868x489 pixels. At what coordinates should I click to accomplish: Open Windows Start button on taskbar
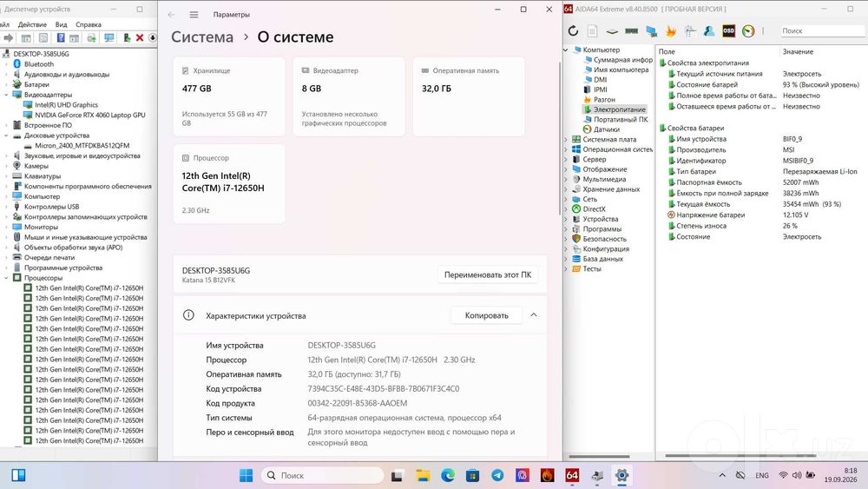247,475
